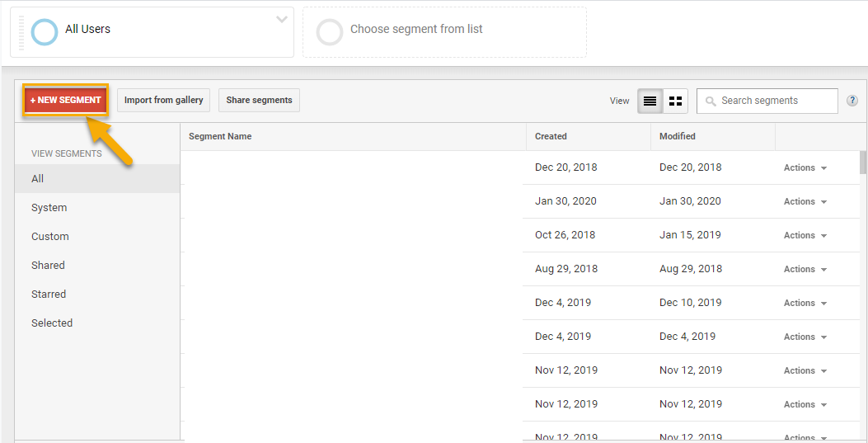Create a new segment

tap(66, 101)
